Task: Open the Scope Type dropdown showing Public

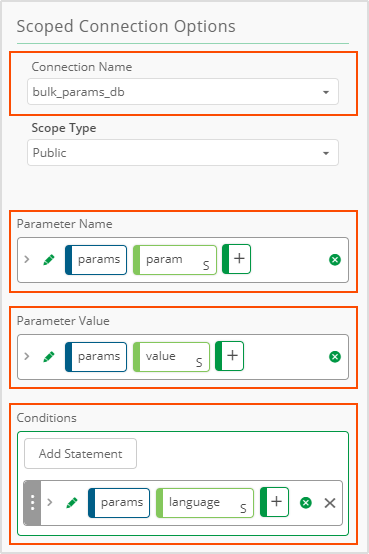Action: (x=183, y=153)
